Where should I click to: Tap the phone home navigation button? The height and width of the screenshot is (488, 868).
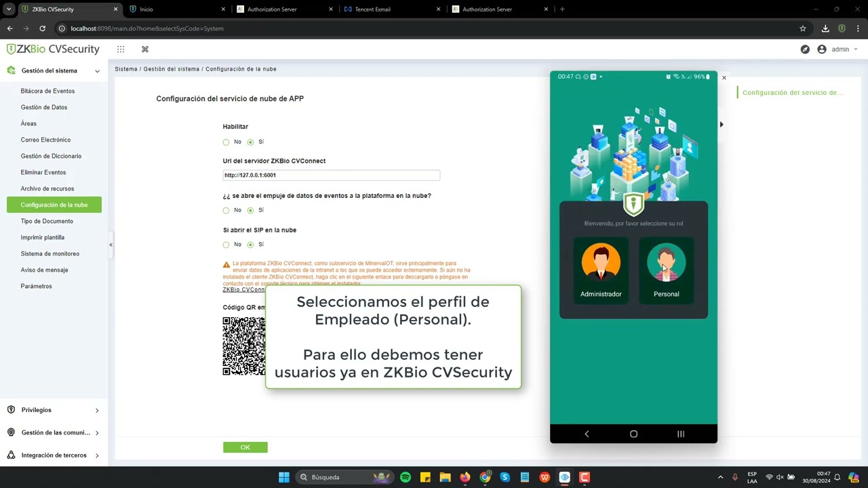click(633, 434)
